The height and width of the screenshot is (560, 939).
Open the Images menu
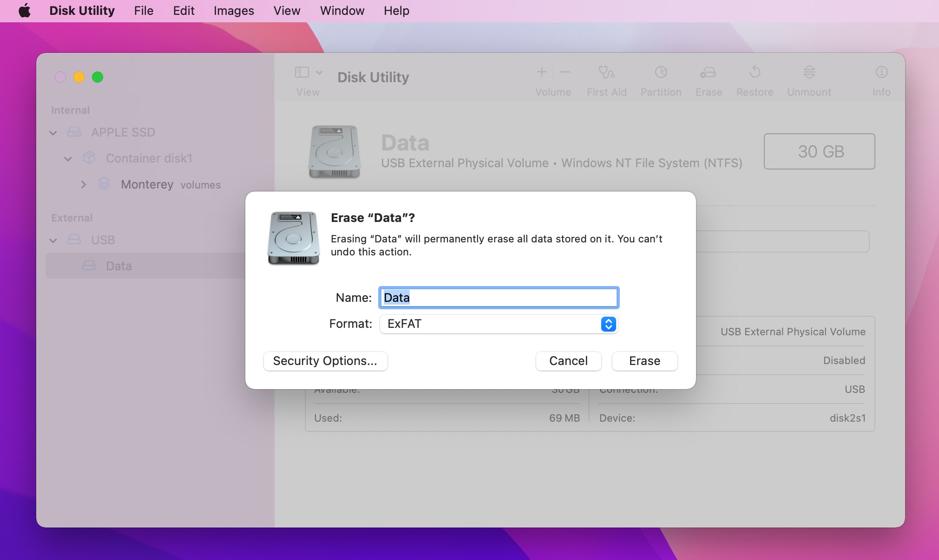tap(233, 10)
